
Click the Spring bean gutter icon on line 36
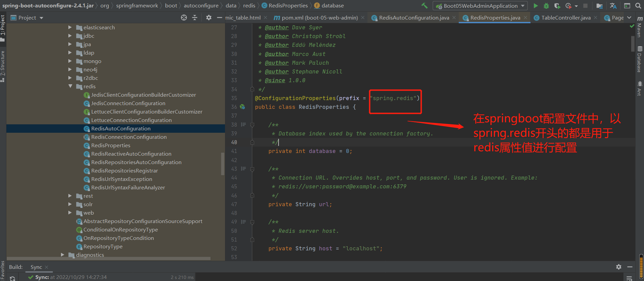(x=242, y=107)
